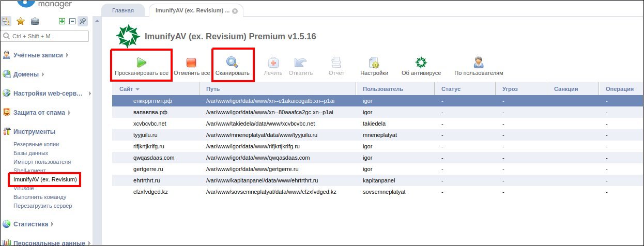Click the Пользователь column header
This screenshot has width=644, height=246.
pyautogui.click(x=395, y=89)
